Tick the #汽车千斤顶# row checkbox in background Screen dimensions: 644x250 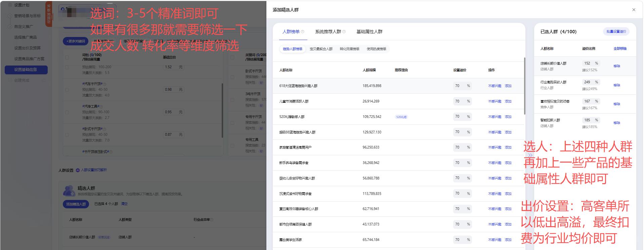pyautogui.click(x=67, y=90)
